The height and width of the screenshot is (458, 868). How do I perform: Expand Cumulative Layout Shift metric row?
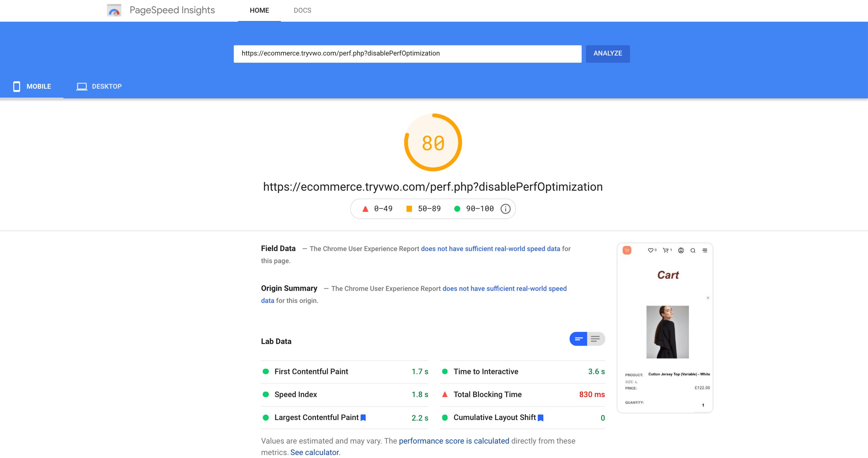(522, 418)
